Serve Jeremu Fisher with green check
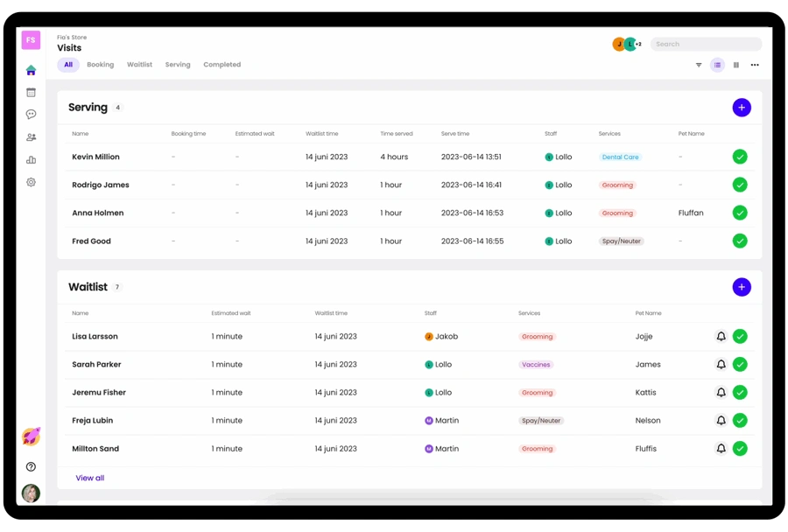Screen dimensions: 788x532 (739, 392)
